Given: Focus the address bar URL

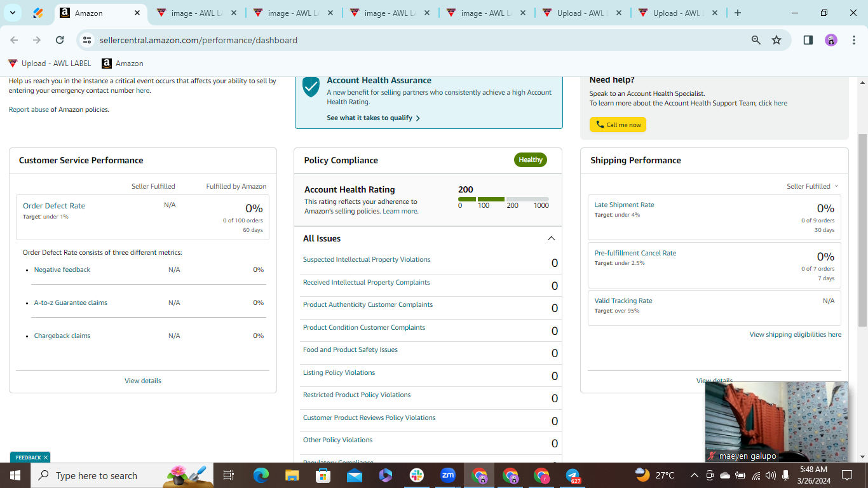Looking at the screenshot, I should point(198,40).
